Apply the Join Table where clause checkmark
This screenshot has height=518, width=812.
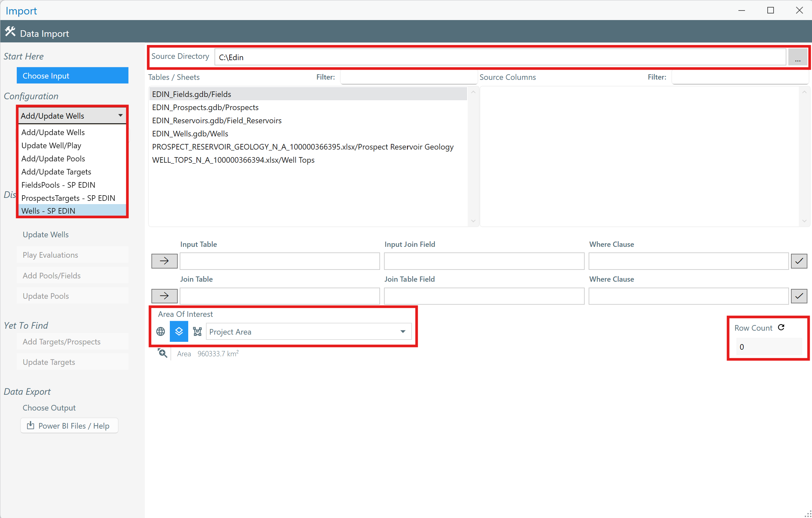pyautogui.click(x=799, y=296)
